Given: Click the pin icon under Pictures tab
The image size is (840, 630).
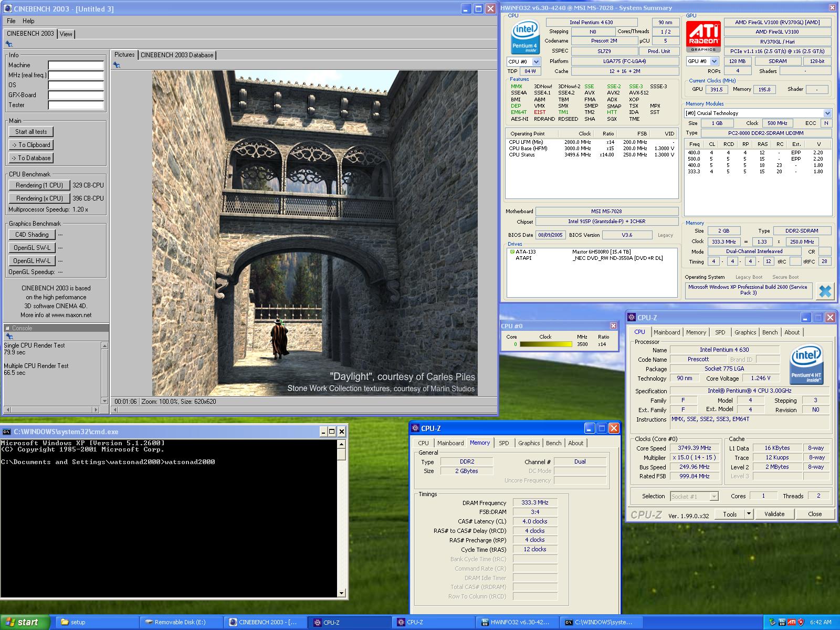Looking at the screenshot, I should [x=117, y=65].
